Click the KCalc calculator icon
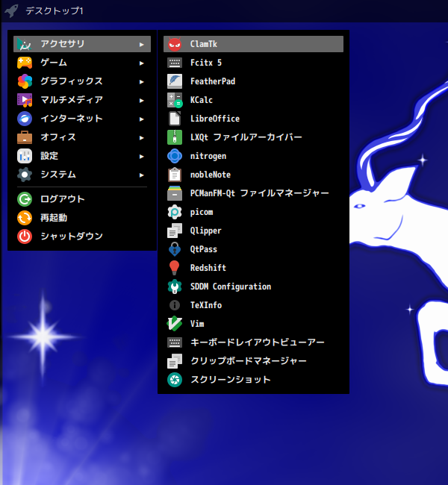 pyautogui.click(x=175, y=100)
